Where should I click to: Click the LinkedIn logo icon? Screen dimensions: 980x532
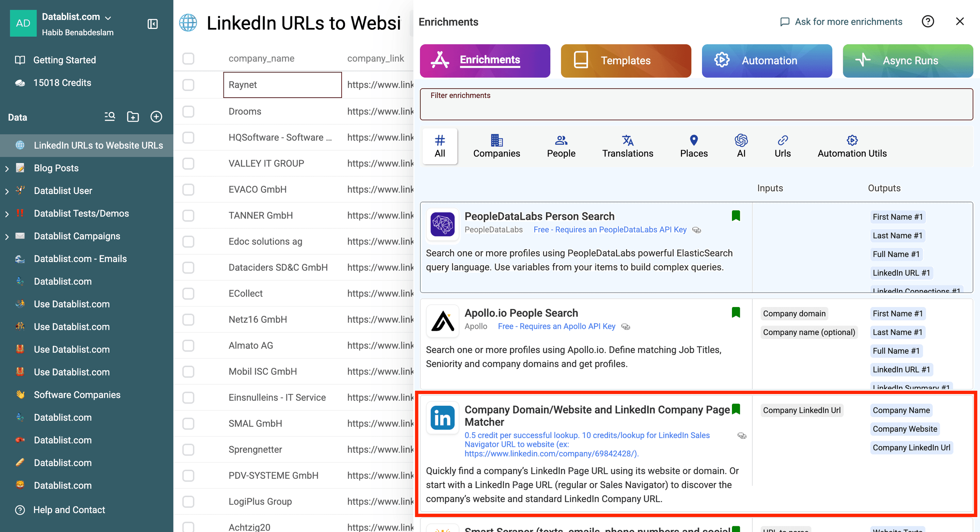click(x=442, y=417)
